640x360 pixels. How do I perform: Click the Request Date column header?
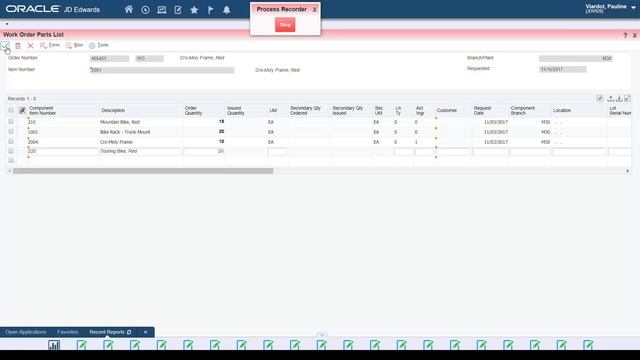click(x=482, y=111)
